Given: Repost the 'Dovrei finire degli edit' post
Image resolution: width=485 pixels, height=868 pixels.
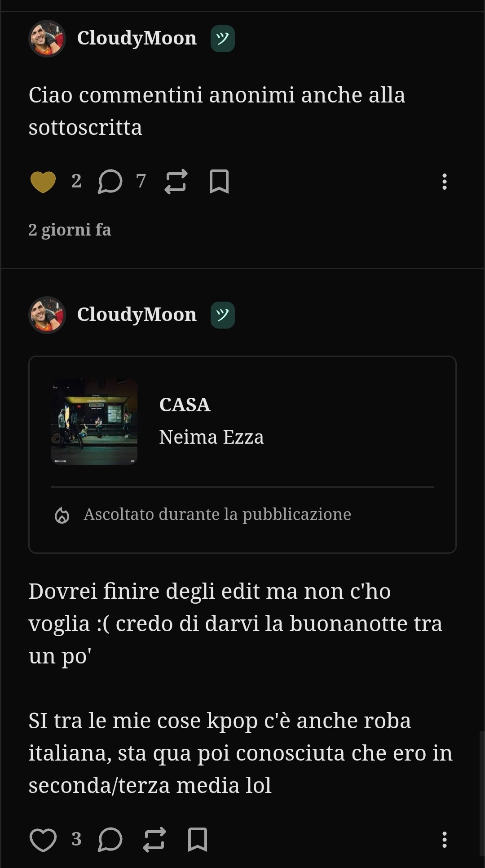Looking at the screenshot, I should 154,840.
